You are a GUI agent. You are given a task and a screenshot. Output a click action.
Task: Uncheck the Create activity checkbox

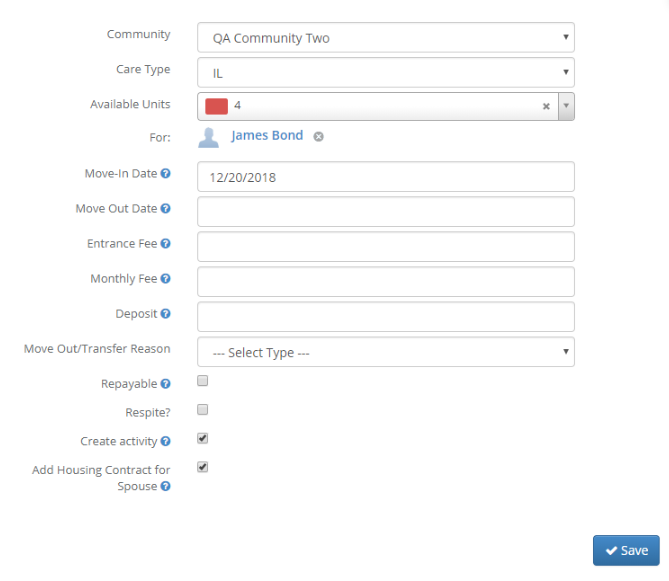203,438
